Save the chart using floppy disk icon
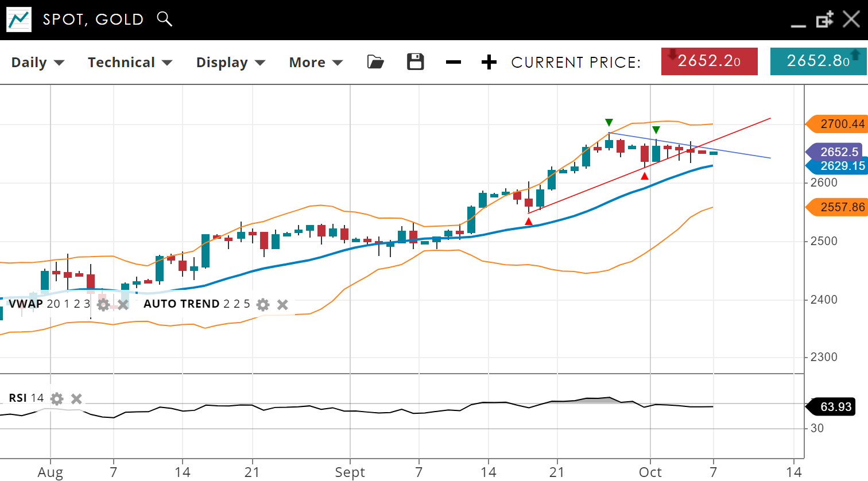 click(x=415, y=62)
